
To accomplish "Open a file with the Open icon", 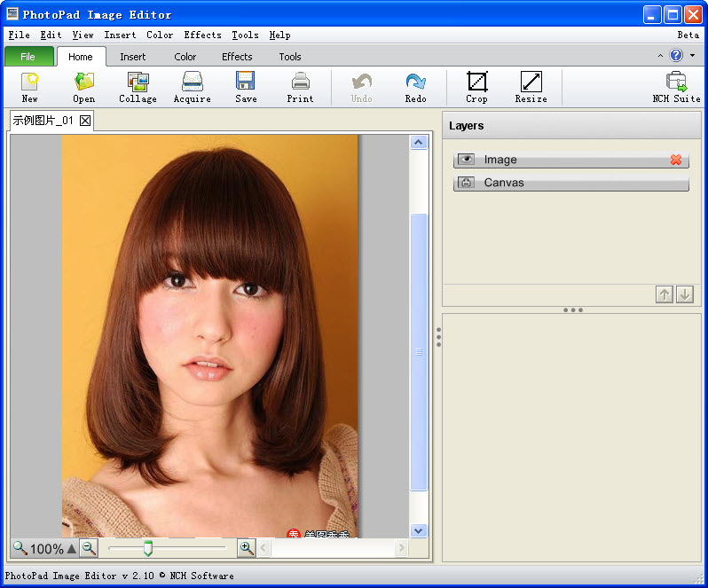I will click(x=84, y=82).
